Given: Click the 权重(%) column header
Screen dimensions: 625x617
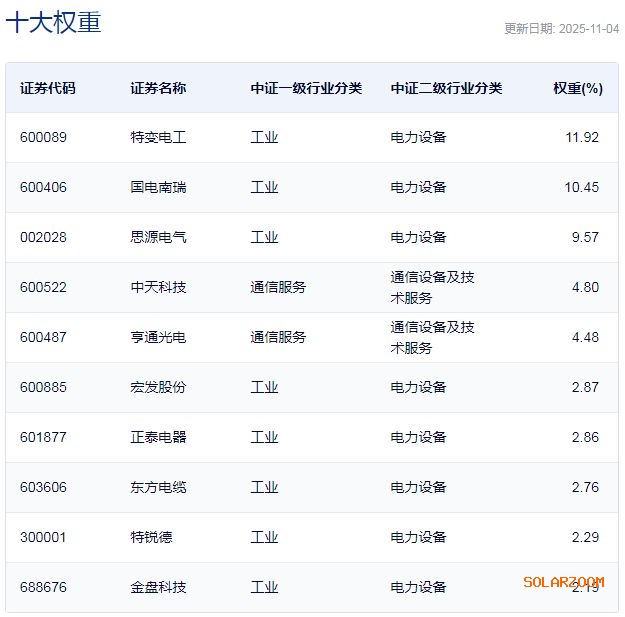Looking at the screenshot, I should [578, 88].
